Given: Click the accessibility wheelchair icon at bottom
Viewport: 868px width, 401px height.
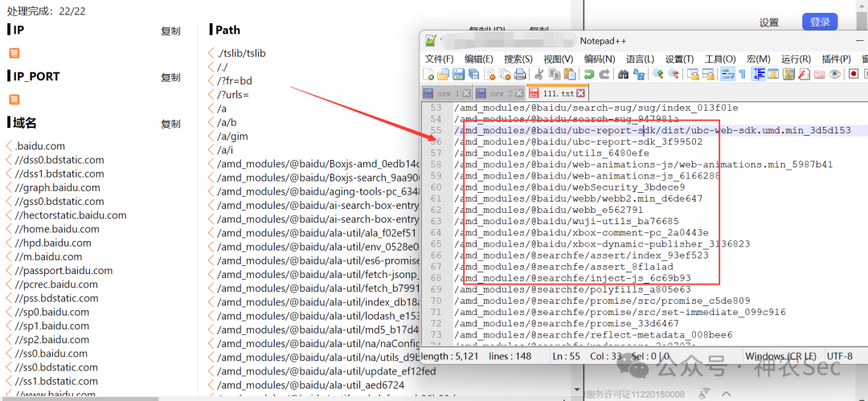Looking at the screenshot, I should (704, 393).
